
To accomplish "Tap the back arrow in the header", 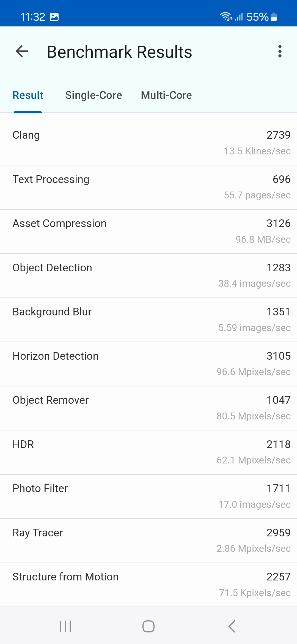I will [x=22, y=51].
